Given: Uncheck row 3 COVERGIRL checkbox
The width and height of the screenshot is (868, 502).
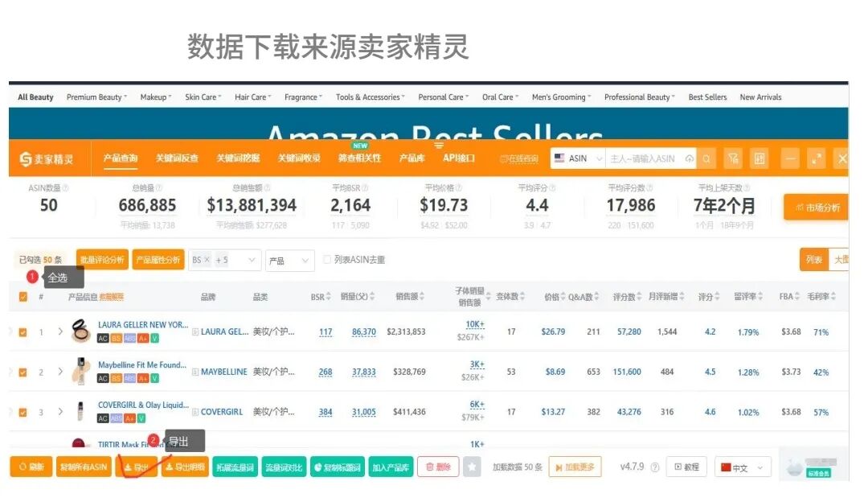Looking at the screenshot, I should click(23, 412).
